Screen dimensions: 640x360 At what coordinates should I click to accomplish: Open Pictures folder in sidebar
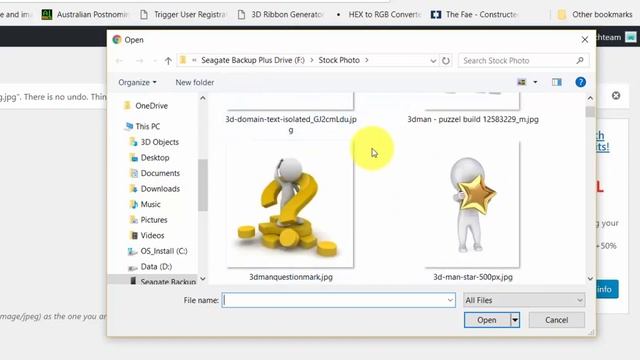[149, 220]
